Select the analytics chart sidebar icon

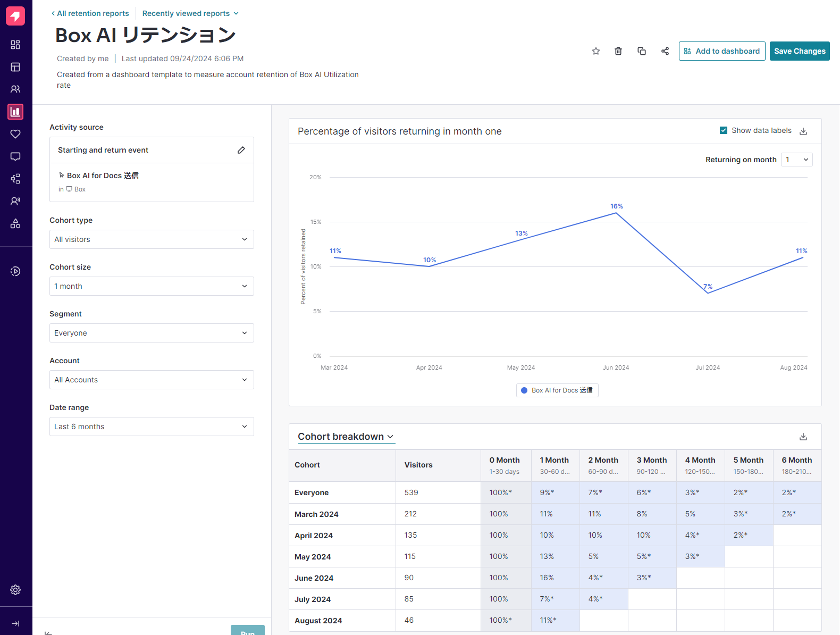click(x=15, y=112)
